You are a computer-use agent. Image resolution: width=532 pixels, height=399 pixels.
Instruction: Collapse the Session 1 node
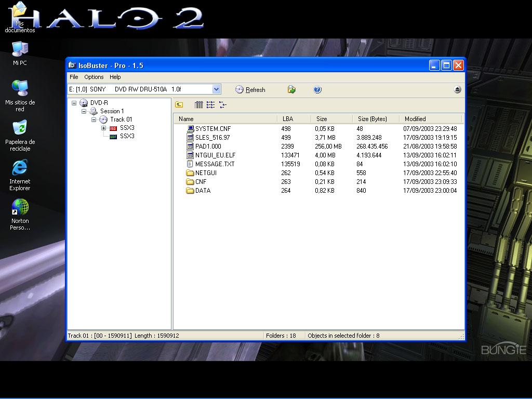[84, 111]
